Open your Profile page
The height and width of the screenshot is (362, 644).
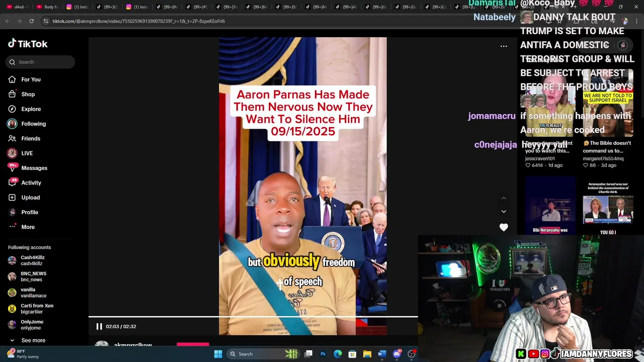pos(29,212)
